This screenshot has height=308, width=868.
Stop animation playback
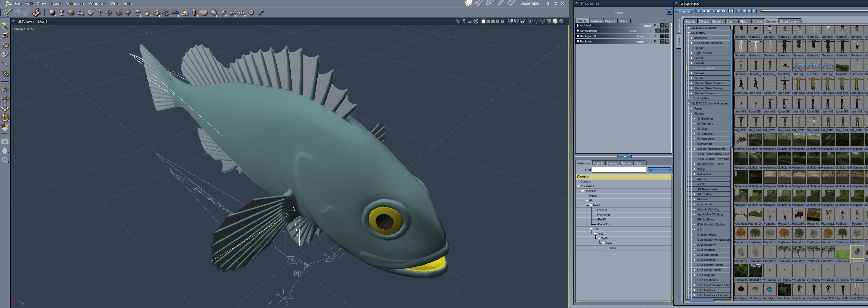click(x=708, y=11)
